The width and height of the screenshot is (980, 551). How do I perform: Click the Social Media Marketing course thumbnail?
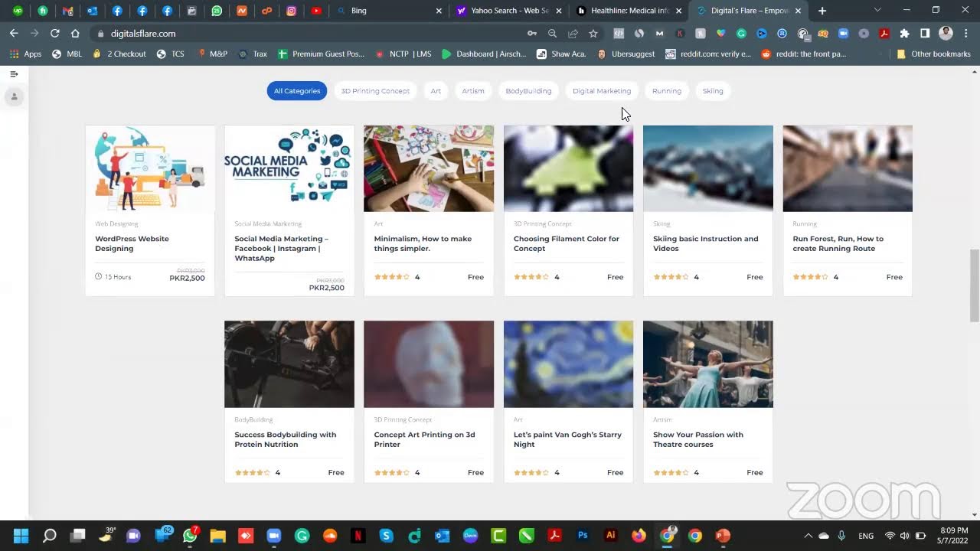[x=289, y=168]
